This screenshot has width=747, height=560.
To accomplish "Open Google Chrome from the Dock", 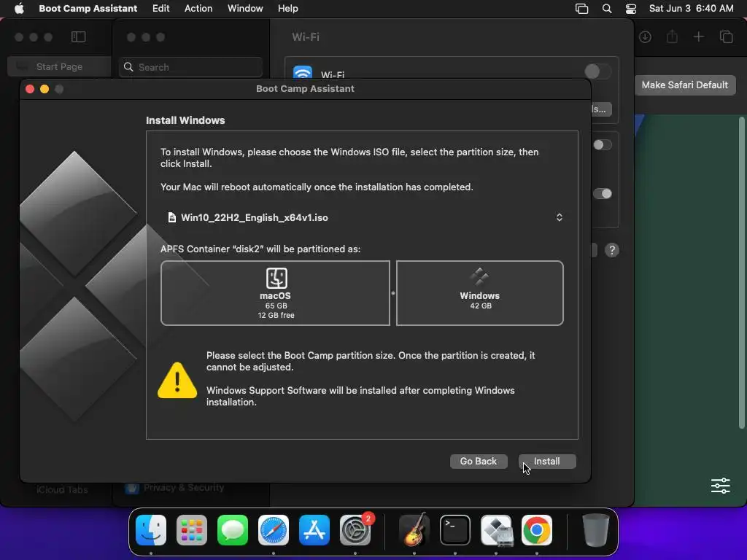I will pos(537,530).
